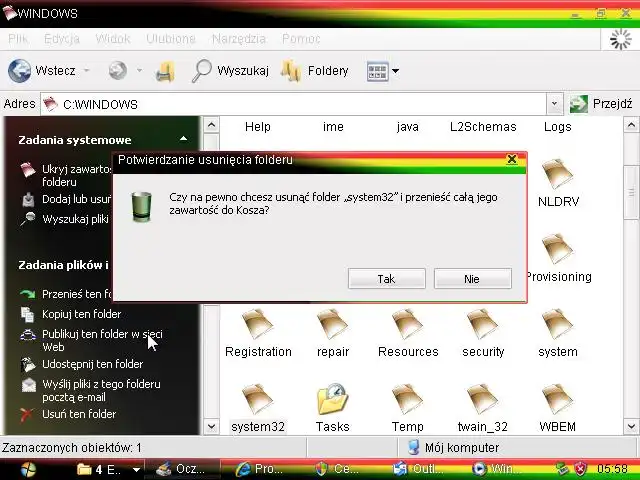The image size is (640, 480).
Task: Open the forward history dropdown arrow
Action: tap(139, 71)
